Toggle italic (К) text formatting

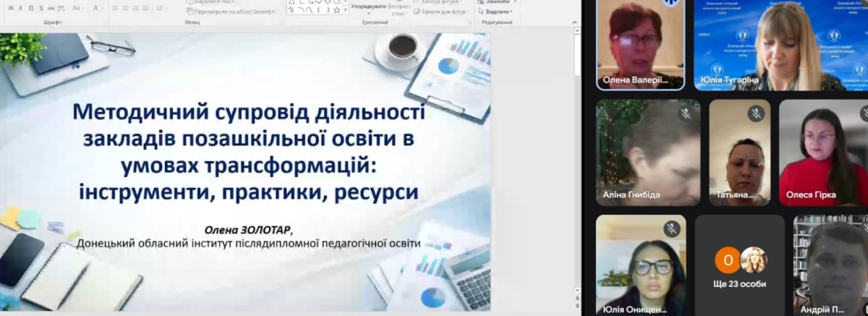(20, 8)
